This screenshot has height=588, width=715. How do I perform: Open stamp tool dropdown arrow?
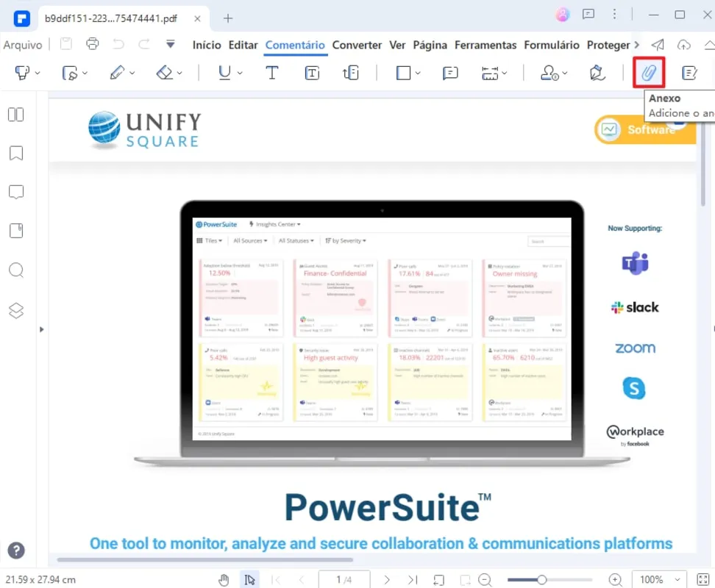(x=565, y=73)
